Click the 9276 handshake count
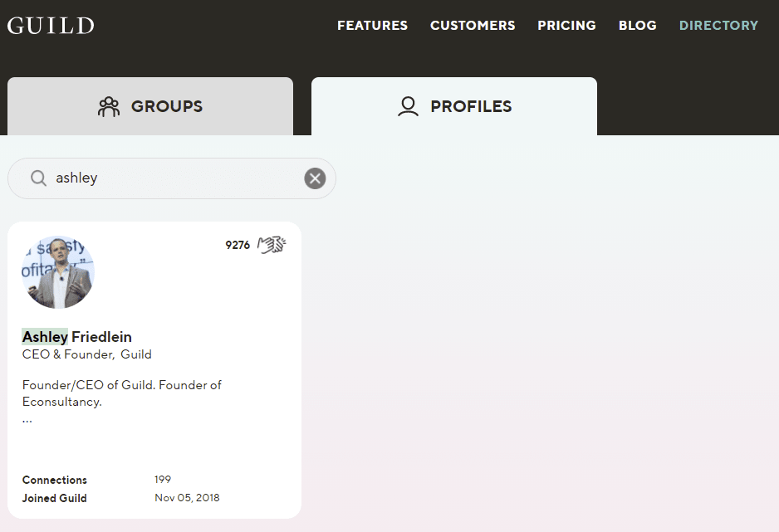Screen dimensions: 779x532 238,245
